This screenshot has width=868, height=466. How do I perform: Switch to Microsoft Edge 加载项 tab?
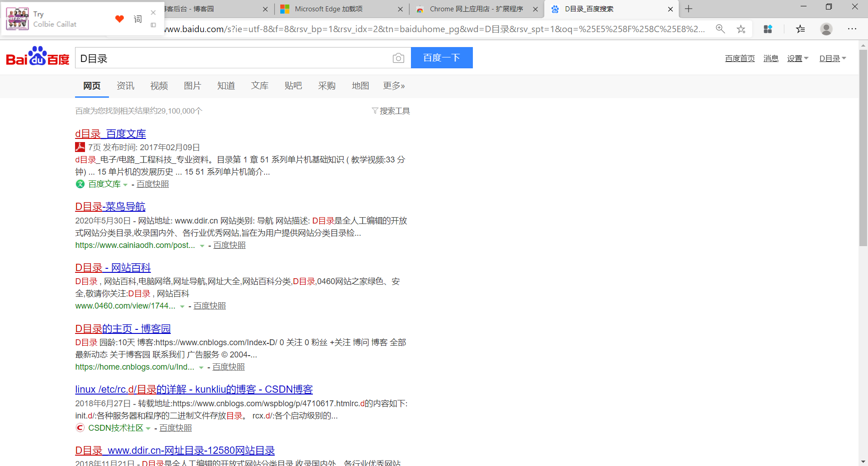click(341, 9)
